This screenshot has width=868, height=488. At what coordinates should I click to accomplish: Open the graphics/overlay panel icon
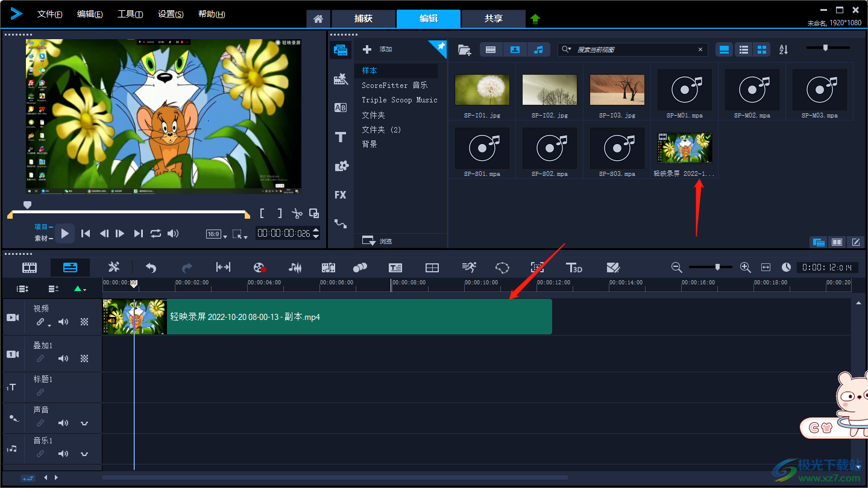[341, 166]
